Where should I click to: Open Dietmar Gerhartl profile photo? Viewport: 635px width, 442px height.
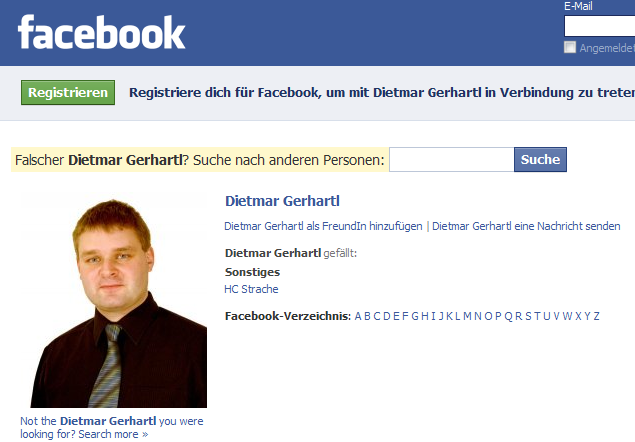(114, 300)
